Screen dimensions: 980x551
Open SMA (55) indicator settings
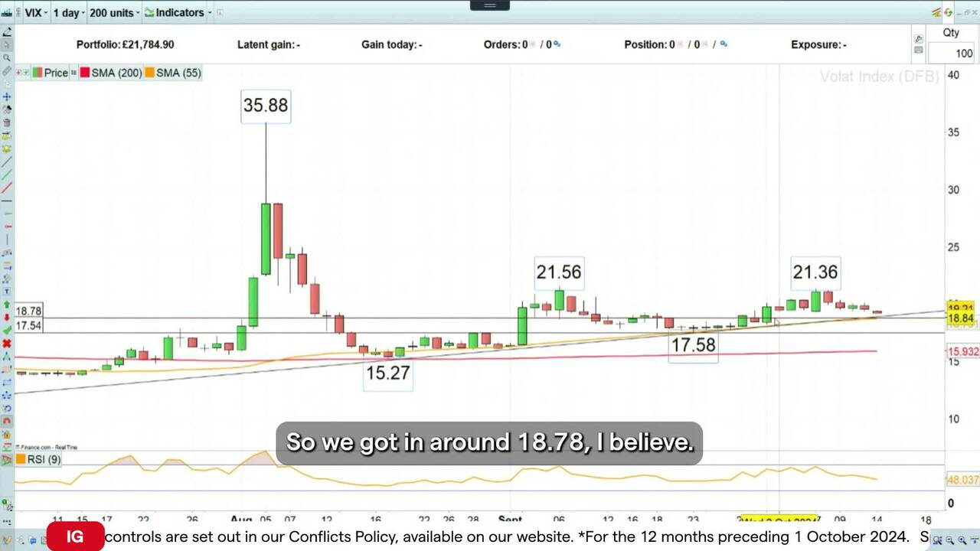tap(179, 73)
